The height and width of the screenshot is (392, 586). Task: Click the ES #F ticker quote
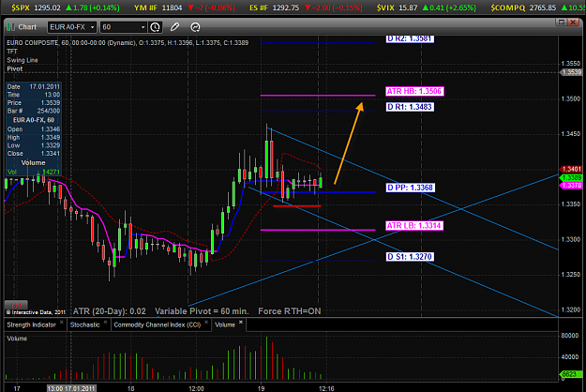tap(308, 8)
